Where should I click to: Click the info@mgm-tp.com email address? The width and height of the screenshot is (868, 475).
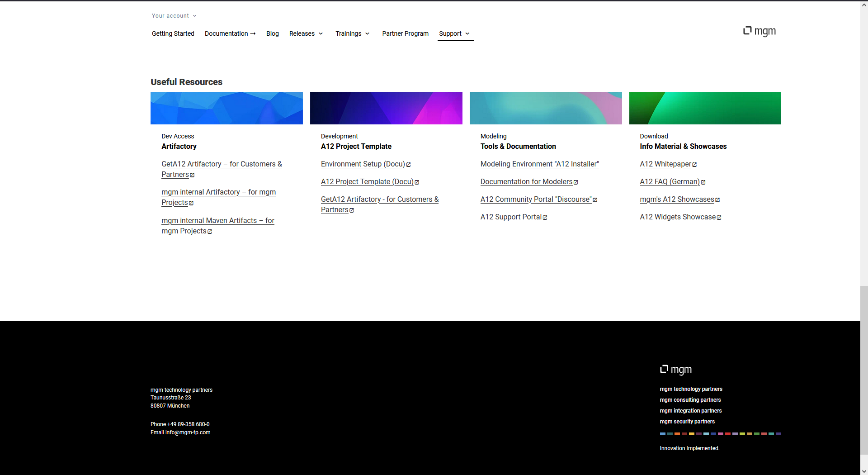click(188, 432)
